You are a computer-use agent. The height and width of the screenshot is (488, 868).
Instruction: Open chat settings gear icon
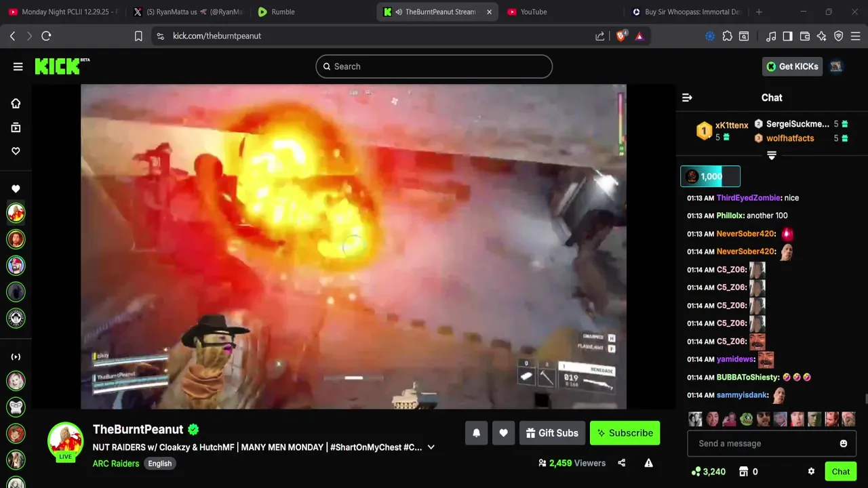(811, 472)
